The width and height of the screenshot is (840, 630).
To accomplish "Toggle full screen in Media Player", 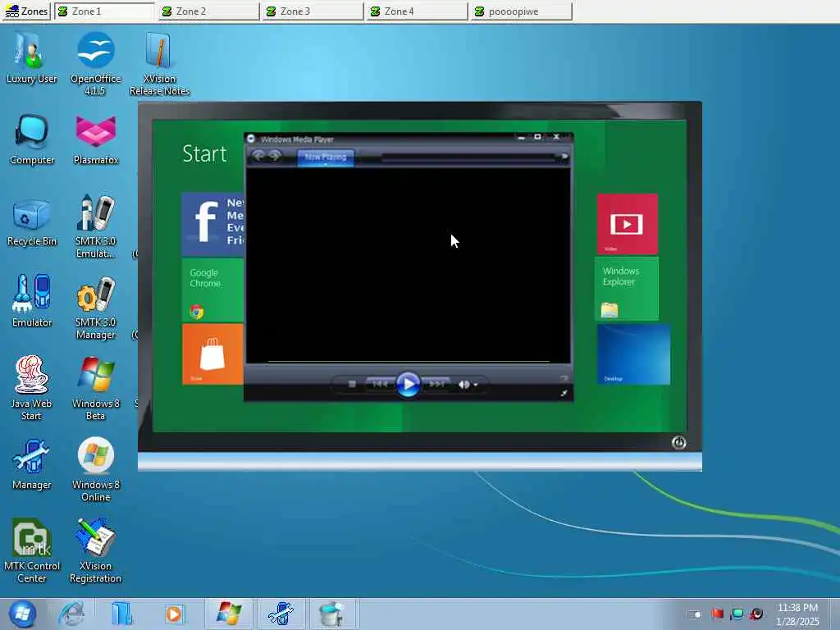I will click(x=564, y=393).
